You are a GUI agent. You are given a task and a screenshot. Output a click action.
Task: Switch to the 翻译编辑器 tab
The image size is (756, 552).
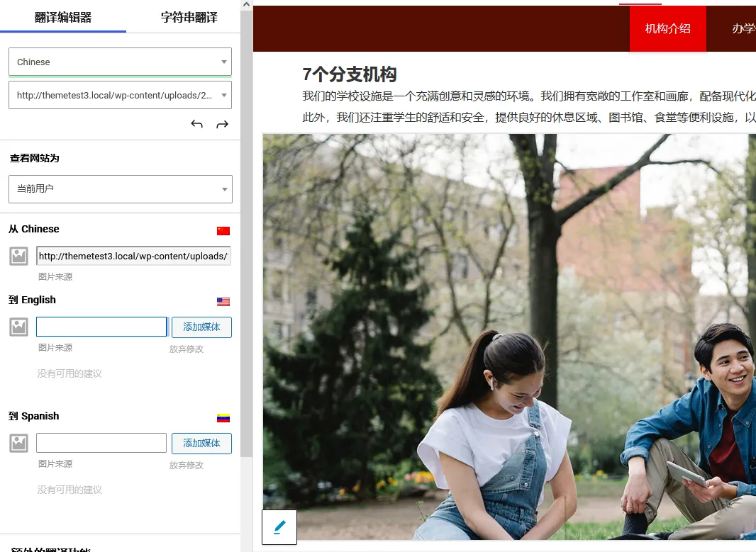(63, 17)
